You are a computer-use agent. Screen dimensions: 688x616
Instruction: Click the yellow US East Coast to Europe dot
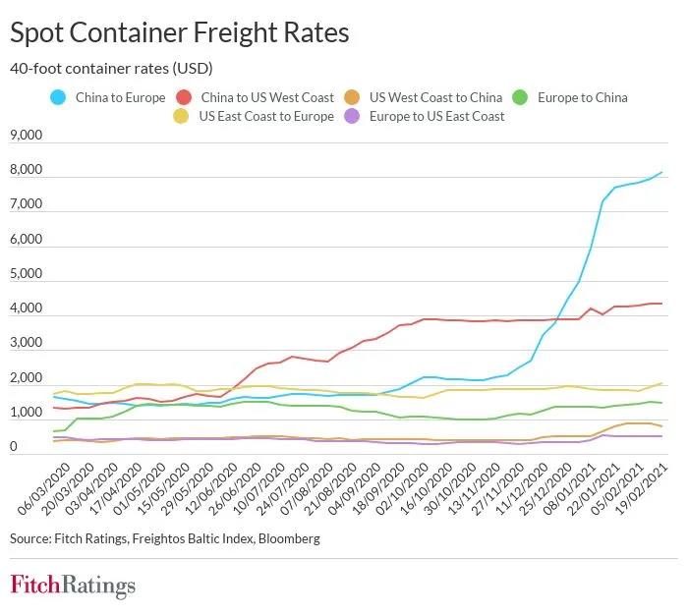point(181,116)
